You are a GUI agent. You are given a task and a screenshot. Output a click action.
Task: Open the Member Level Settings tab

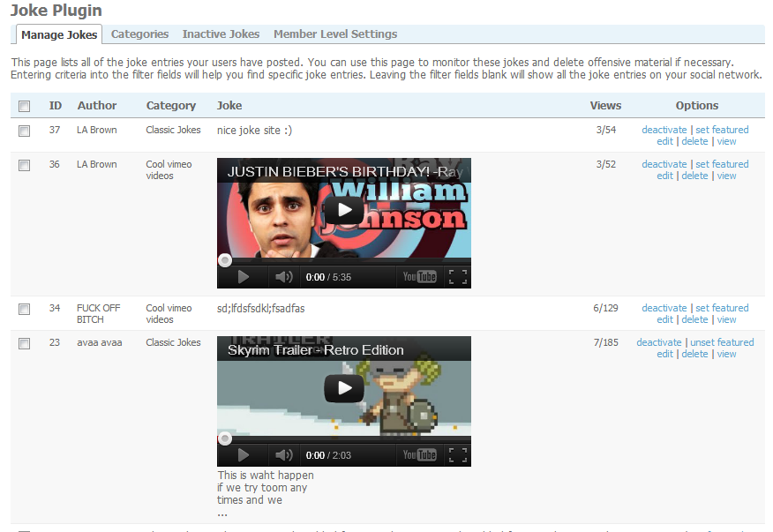pos(335,34)
